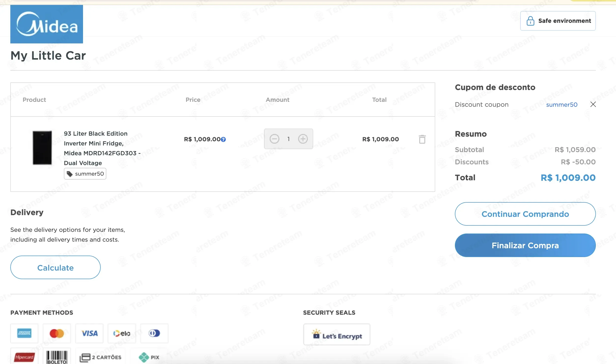This screenshot has height=364, width=616.
Task: Click the quantity value 1 field
Action: click(x=289, y=139)
